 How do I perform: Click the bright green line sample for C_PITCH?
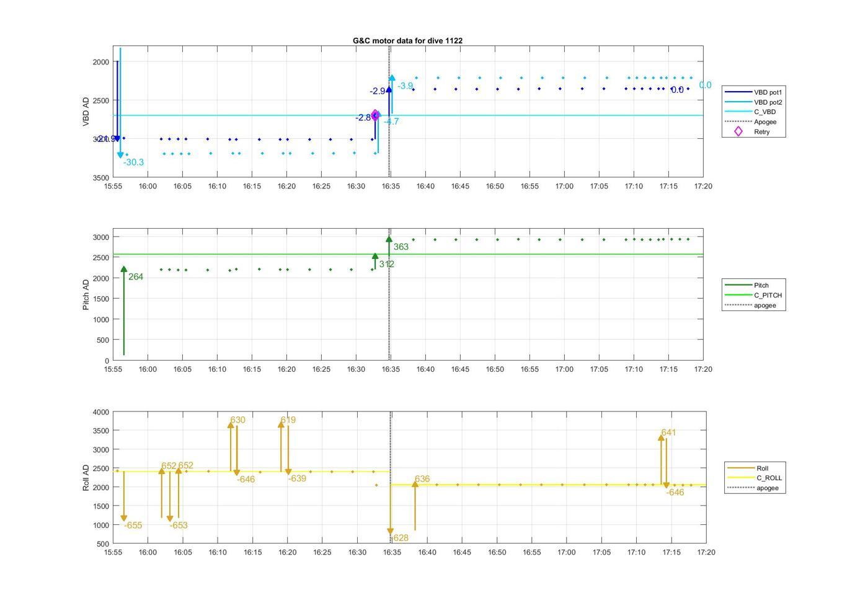tap(738, 296)
